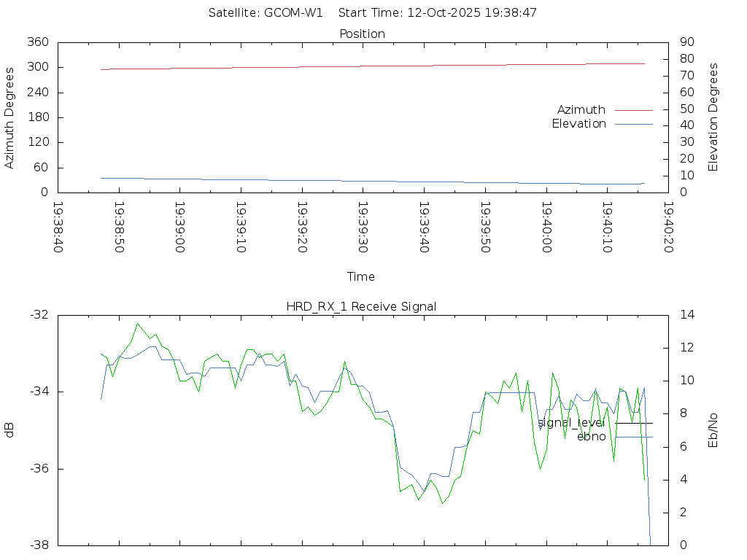
Task: Click the ebno legend line sample
Action: 633,437
